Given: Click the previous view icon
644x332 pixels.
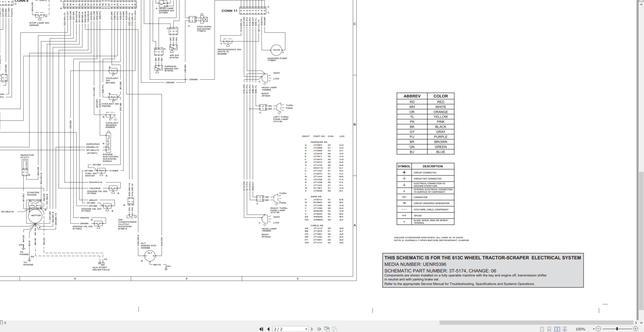Looking at the screenshot, I should [x=327, y=329].
